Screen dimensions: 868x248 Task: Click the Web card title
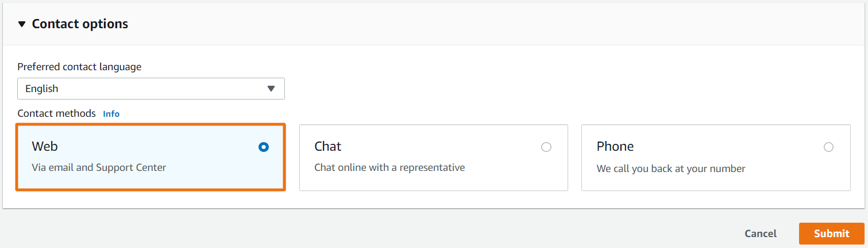(x=45, y=147)
